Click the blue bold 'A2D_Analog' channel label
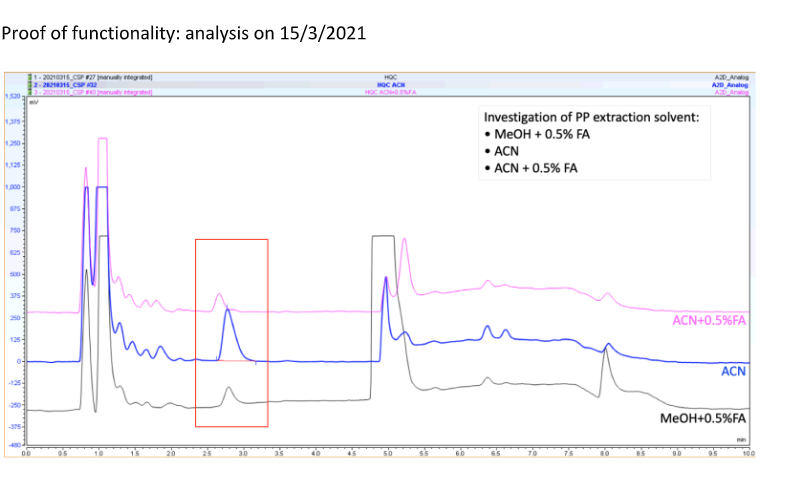The width and height of the screenshot is (803, 483). coord(730,85)
